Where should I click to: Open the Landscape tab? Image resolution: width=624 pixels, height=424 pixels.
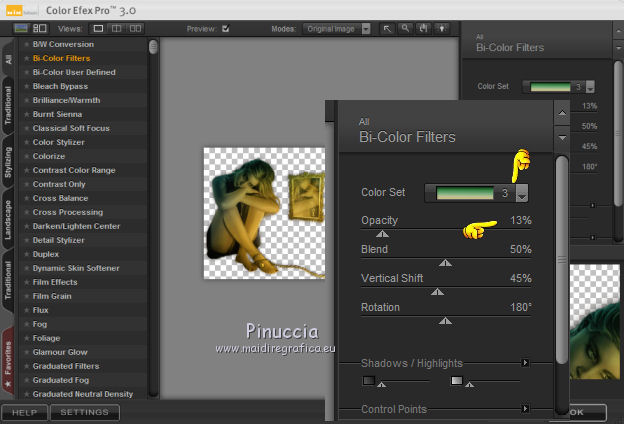click(8, 219)
